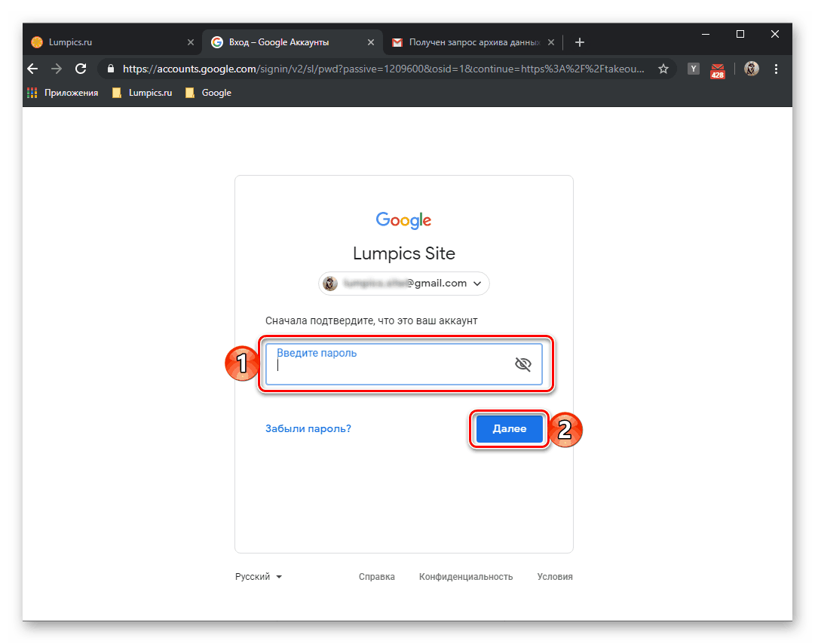Viewport: 815px width, 644px height.
Task: Navigate back with the back arrow icon
Action: pyautogui.click(x=32, y=69)
